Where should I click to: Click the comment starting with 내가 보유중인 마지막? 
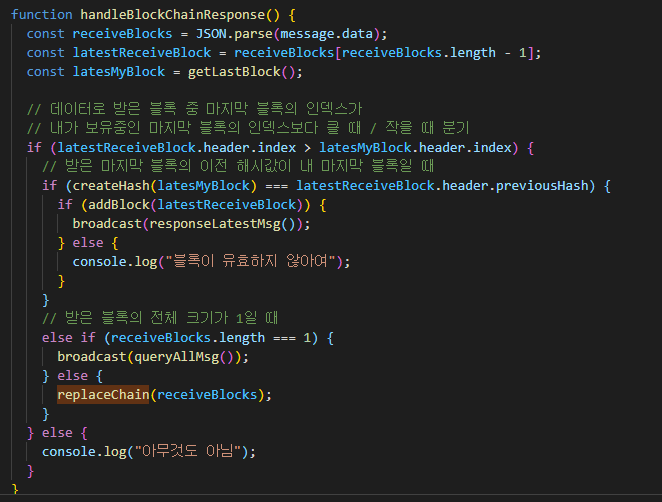pyautogui.click(x=248, y=128)
